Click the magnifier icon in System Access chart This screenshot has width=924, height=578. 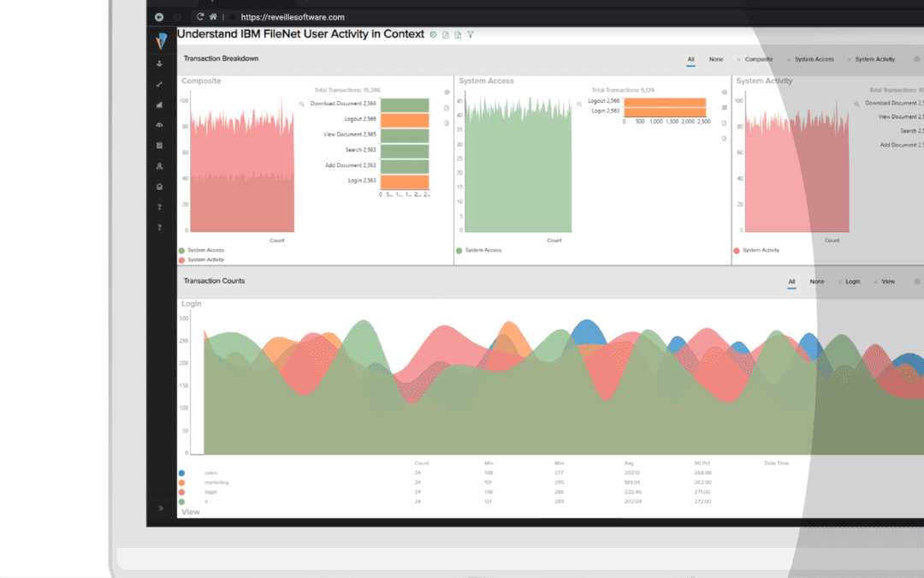(x=579, y=104)
